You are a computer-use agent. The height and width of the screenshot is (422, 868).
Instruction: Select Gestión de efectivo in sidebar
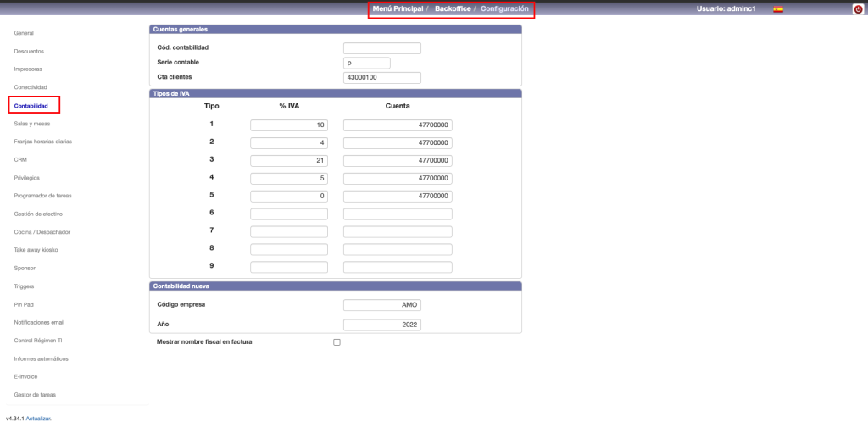coord(38,214)
